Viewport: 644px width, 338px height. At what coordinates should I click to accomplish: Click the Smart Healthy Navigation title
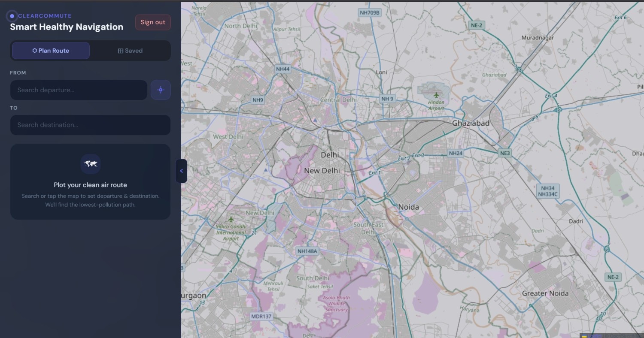pos(67,27)
